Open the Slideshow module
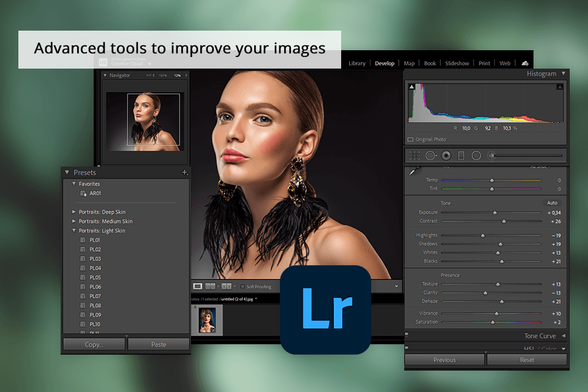This screenshot has height=392, width=588. coord(457,64)
